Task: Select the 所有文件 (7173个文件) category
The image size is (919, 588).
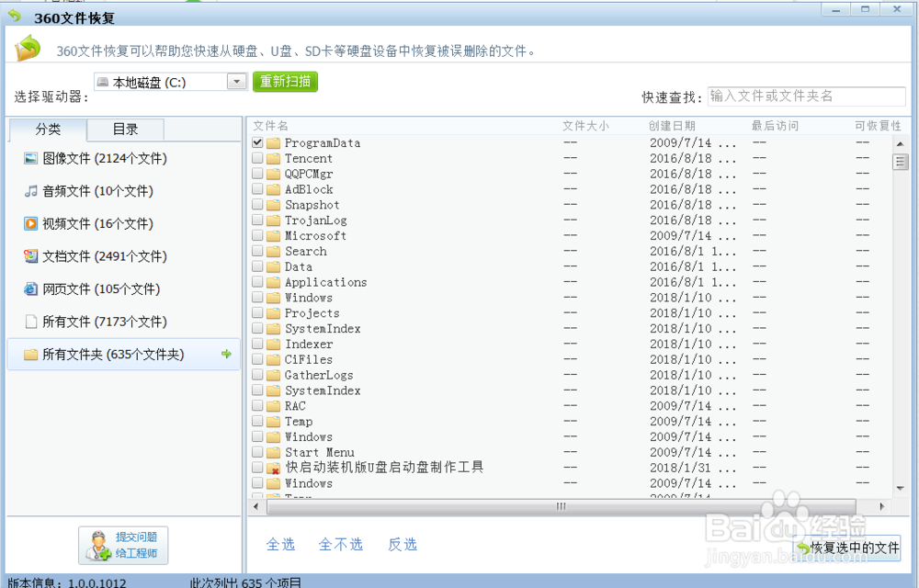Action: 105,322
